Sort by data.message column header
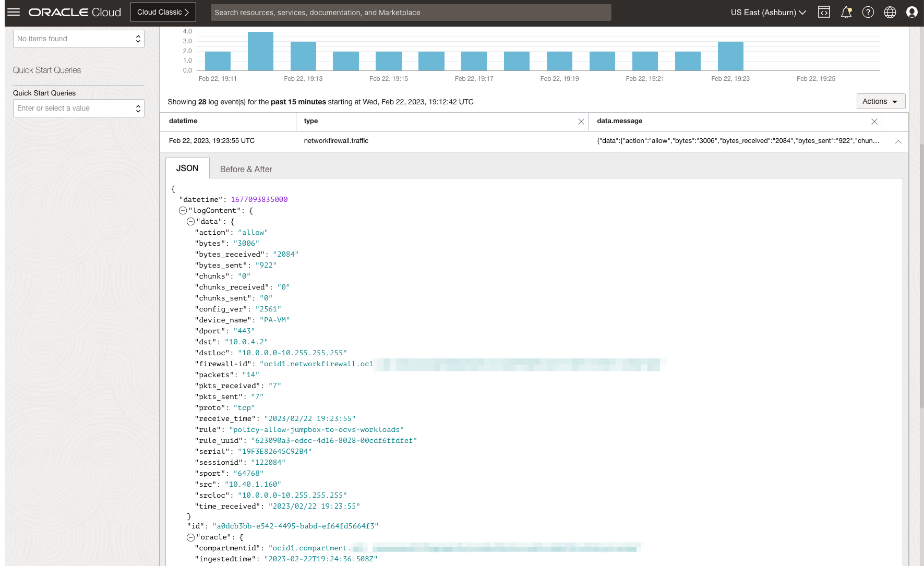 tap(620, 121)
